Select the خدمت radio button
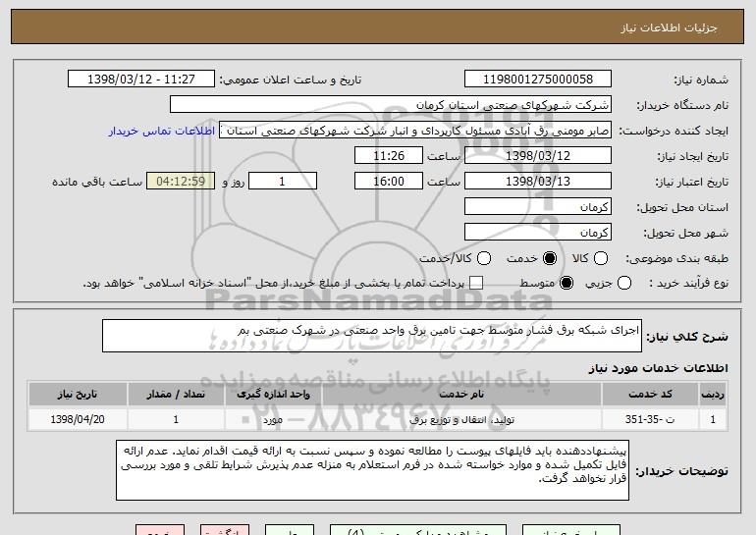 click(x=549, y=258)
